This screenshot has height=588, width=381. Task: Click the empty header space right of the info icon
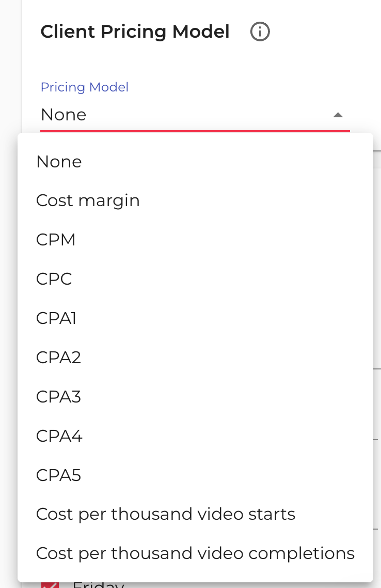pyautogui.click(x=320, y=32)
